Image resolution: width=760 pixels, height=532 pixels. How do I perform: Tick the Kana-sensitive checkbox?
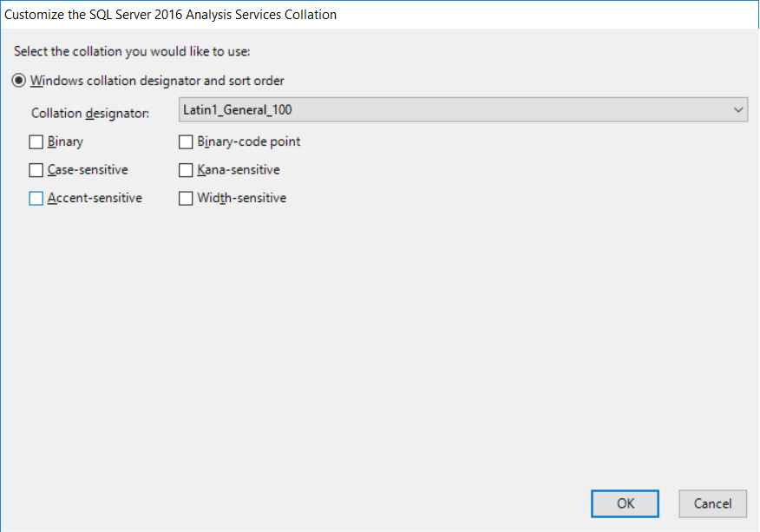[186, 170]
